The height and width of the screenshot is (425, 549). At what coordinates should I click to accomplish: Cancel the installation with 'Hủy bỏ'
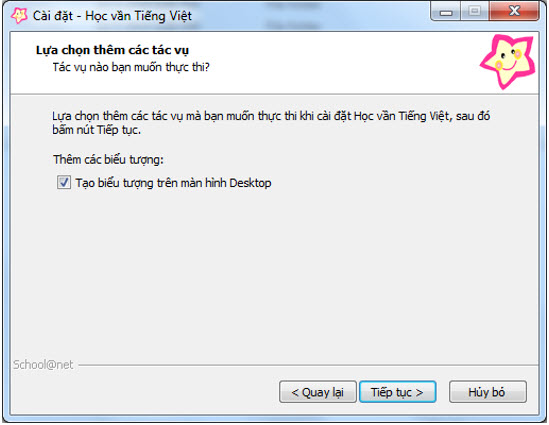[487, 392]
